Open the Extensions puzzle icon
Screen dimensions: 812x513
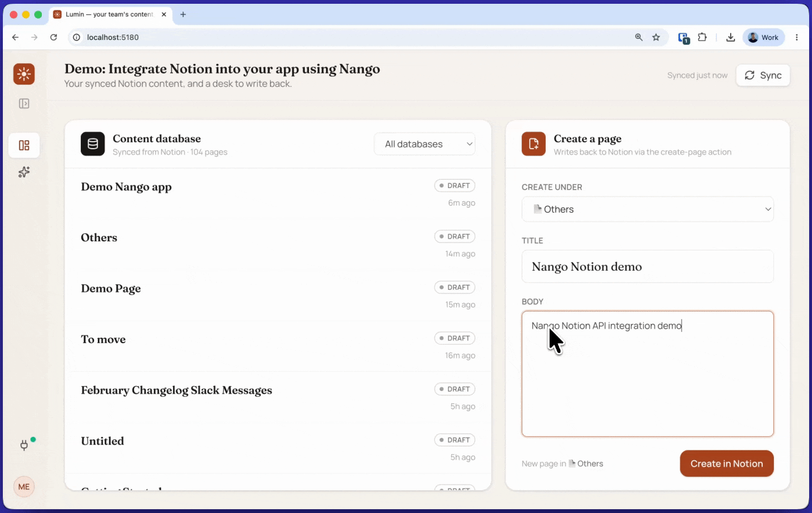click(702, 38)
